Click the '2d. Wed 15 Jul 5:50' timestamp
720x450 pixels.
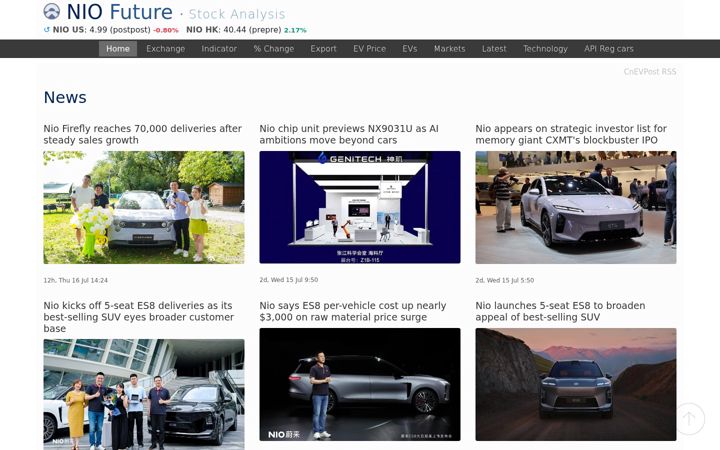(x=505, y=280)
